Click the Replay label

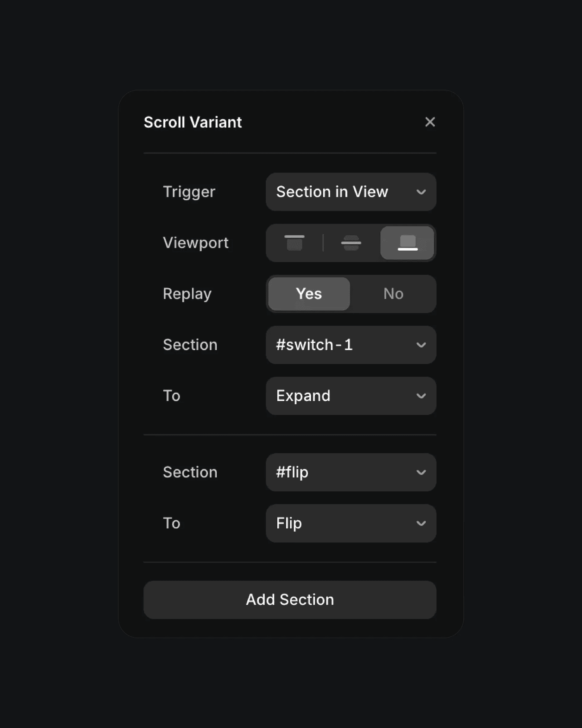187,293
